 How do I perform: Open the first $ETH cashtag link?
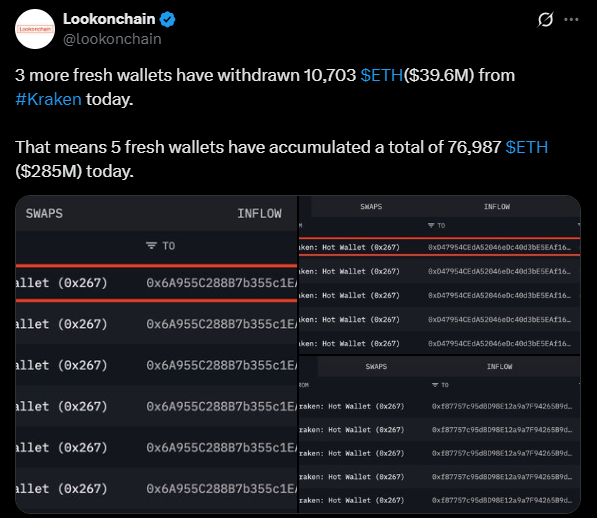coord(382,75)
